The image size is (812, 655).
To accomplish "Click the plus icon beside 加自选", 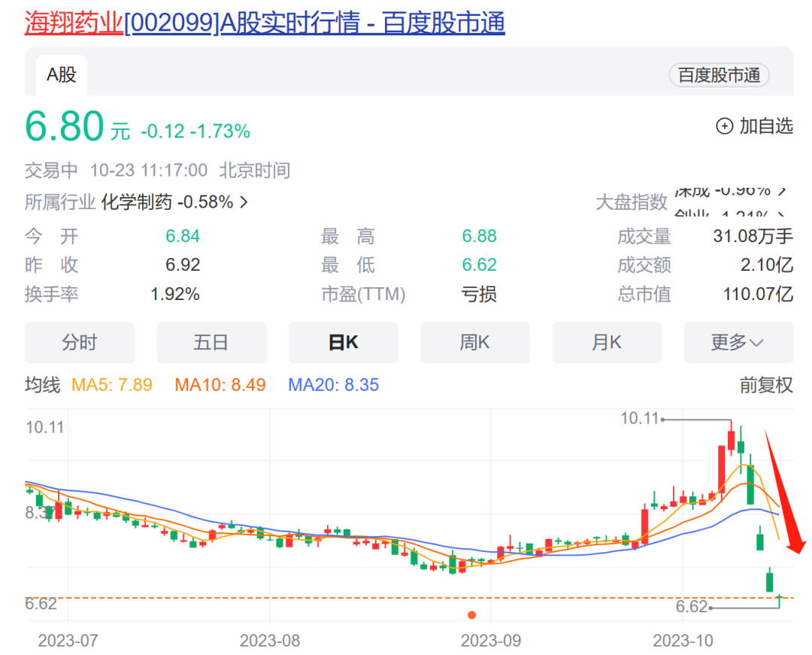I will pyautogui.click(x=724, y=126).
